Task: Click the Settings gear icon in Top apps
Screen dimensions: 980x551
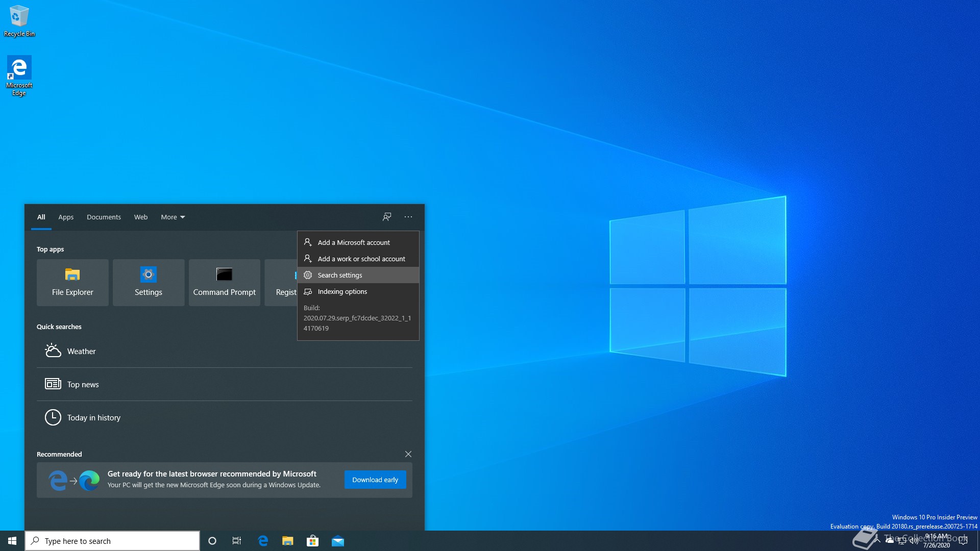Action: (x=149, y=274)
